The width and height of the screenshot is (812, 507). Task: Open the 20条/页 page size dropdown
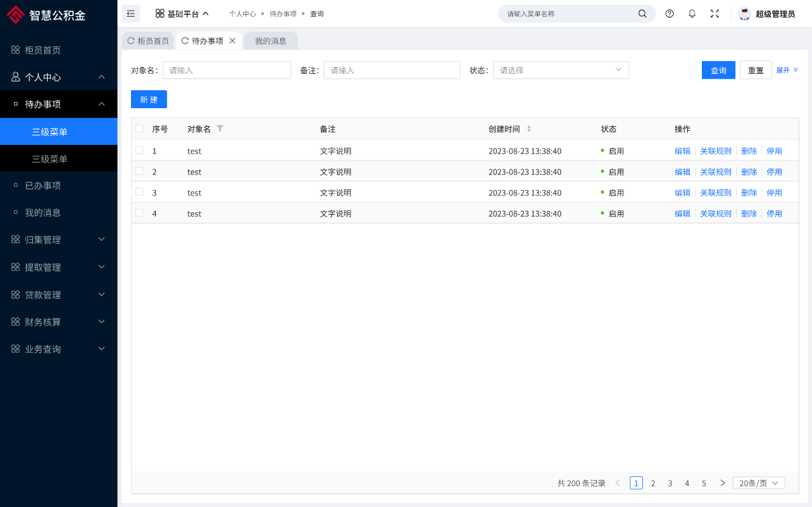(x=758, y=483)
